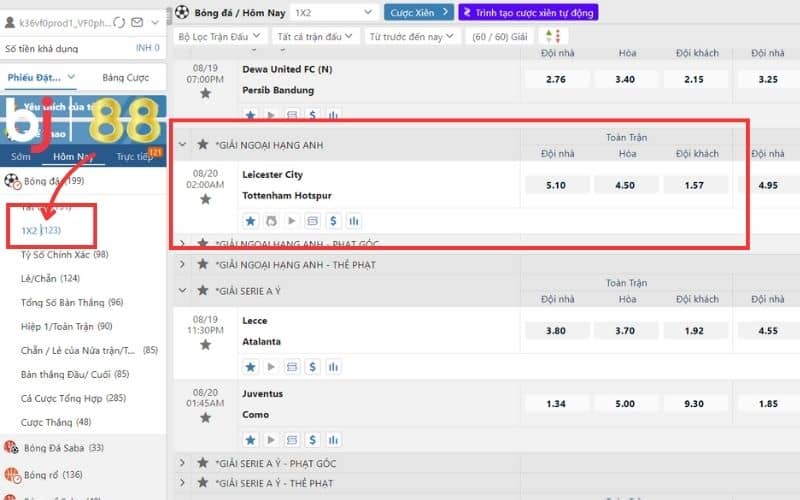Click the Trình tạo cược xiên tự động button

[528, 12]
